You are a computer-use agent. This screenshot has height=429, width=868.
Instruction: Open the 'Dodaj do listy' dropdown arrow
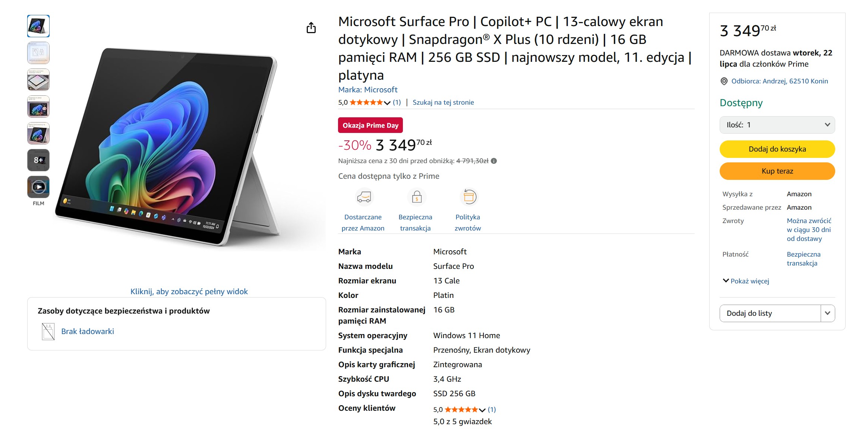(x=827, y=313)
